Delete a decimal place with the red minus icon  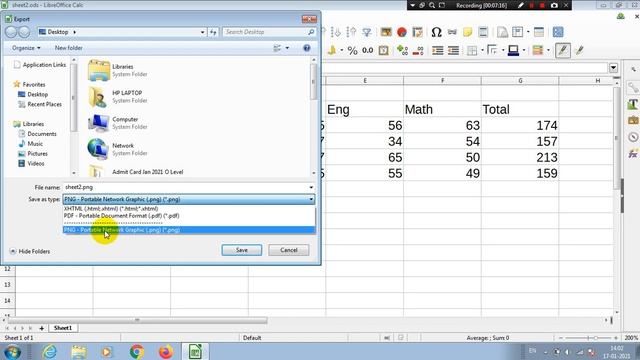418,50
